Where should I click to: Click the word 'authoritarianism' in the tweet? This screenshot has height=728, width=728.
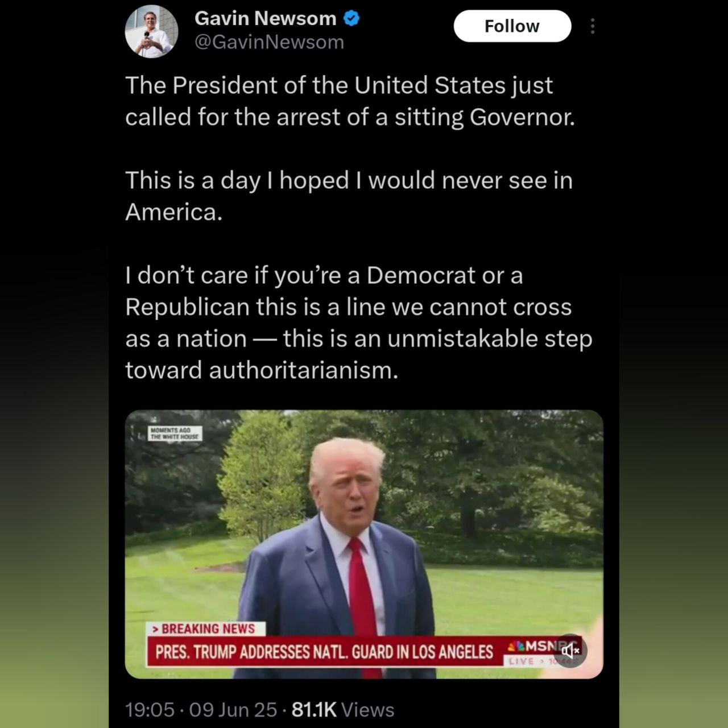tap(303, 370)
